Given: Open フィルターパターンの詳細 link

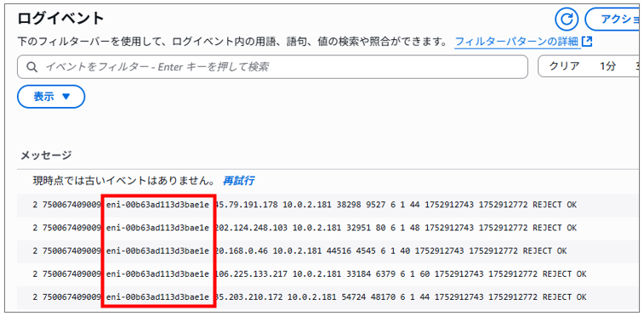Looking at the screenshot, I should point(517,42).
